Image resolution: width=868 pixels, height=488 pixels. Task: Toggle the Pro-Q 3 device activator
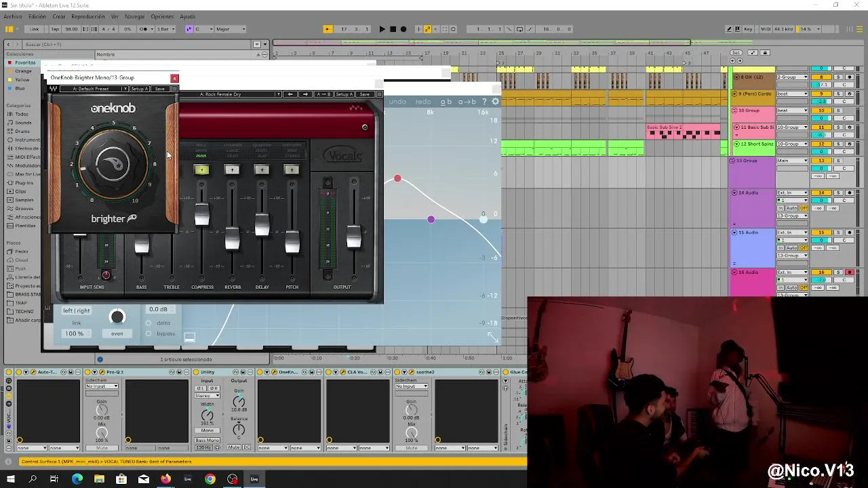[89, 372]
